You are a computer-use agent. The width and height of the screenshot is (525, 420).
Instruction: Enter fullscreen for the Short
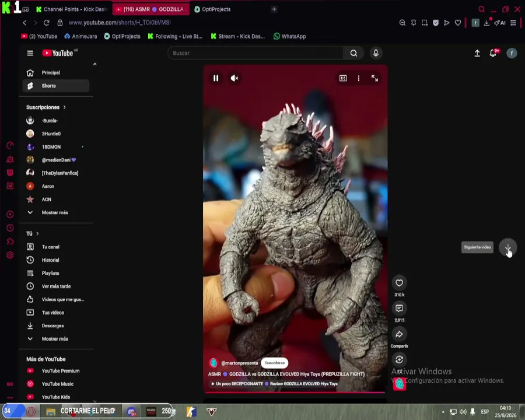pos(374,78)
